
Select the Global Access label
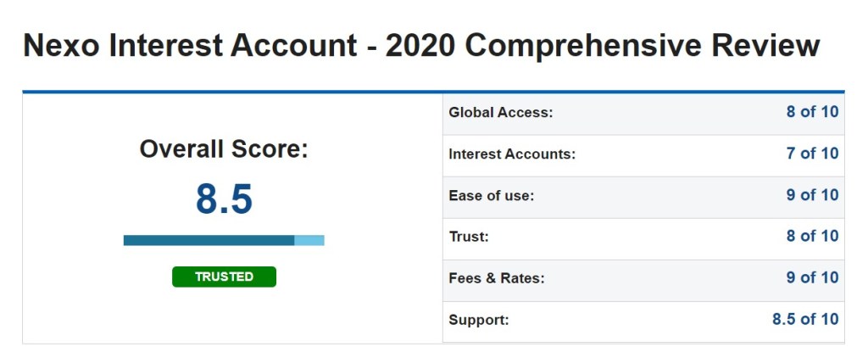coord(500,112)
